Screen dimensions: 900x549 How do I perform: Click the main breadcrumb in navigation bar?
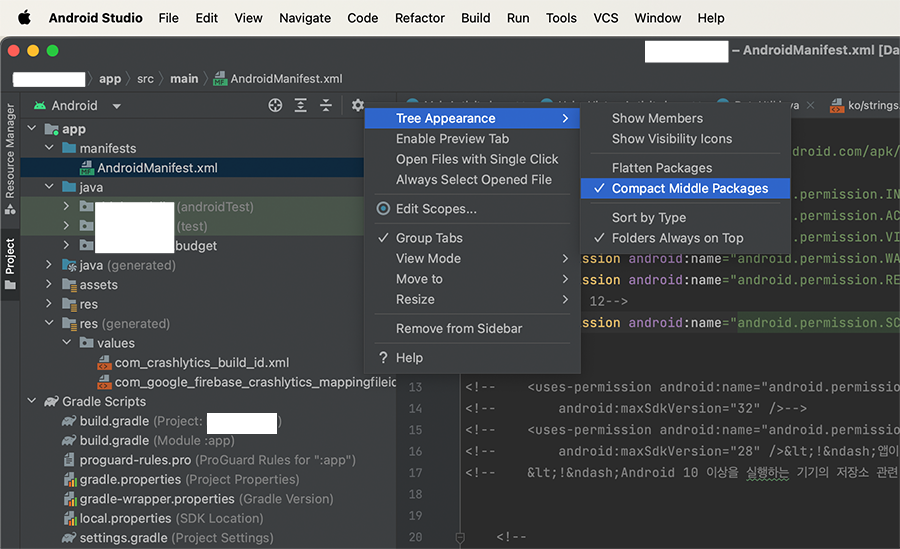point(184,79)
